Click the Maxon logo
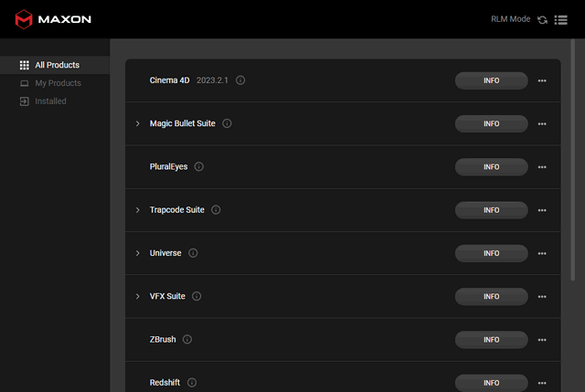The image size is (585, 392). pyautogui.click(x=53, y=18)
